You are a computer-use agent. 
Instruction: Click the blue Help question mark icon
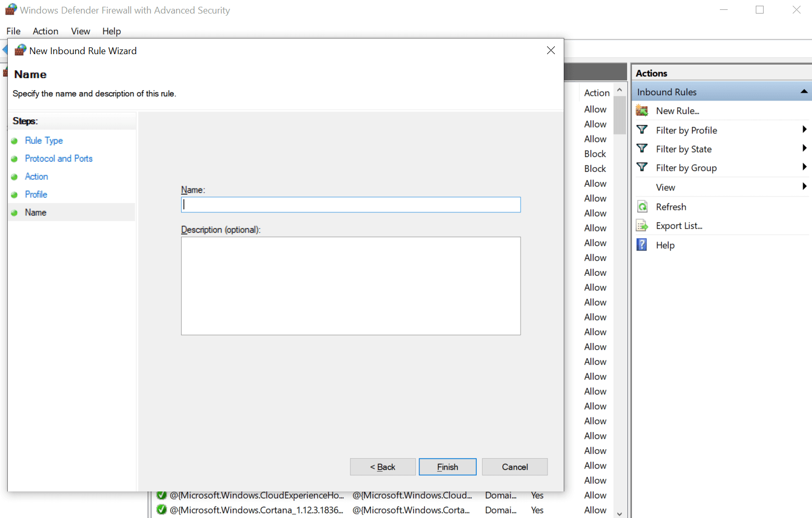coord(642,245)
